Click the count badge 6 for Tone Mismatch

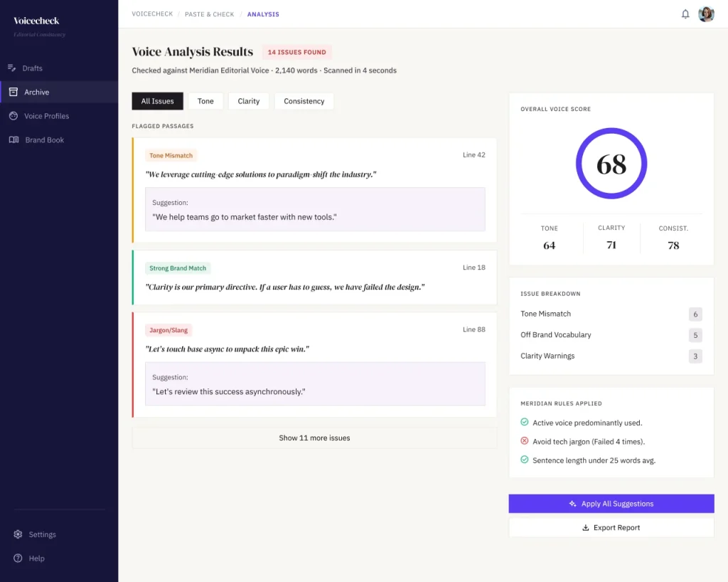(695, 314)
